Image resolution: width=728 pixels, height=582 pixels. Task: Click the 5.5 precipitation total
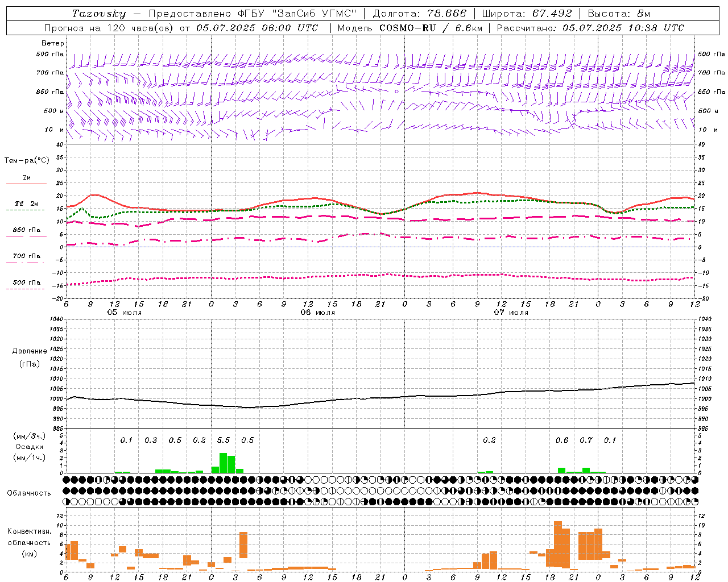click(224, 440)
